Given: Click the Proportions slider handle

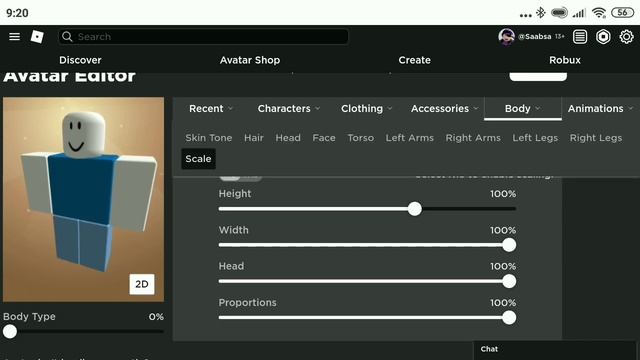Looking at the screenshot, I should [509, 318].
